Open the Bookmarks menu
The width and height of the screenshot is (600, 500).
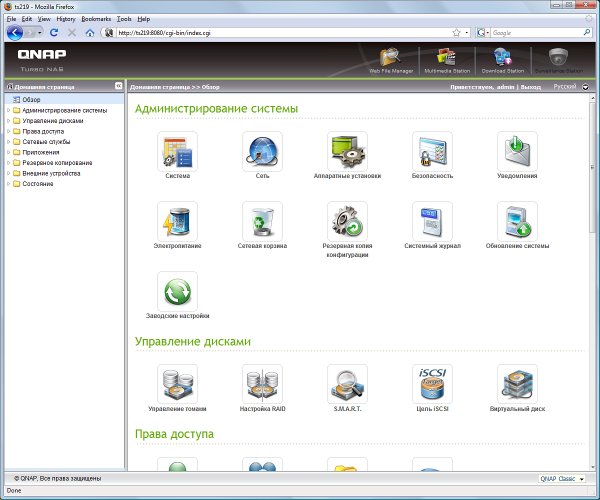(96, 19)
